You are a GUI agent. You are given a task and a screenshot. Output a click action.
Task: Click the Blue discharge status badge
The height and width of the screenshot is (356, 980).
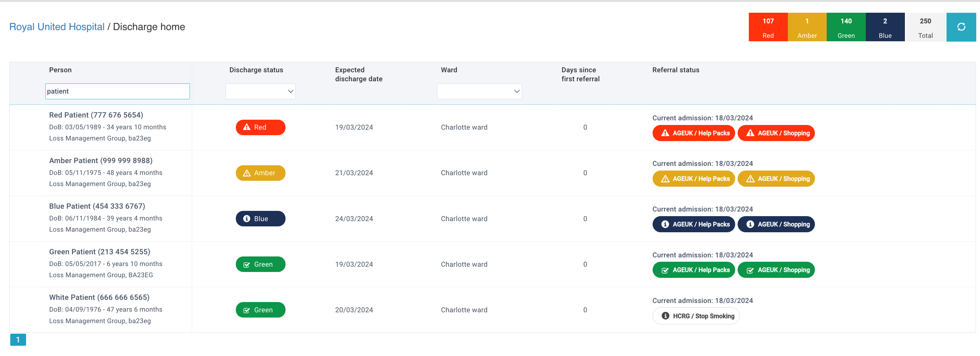(260, 219)
